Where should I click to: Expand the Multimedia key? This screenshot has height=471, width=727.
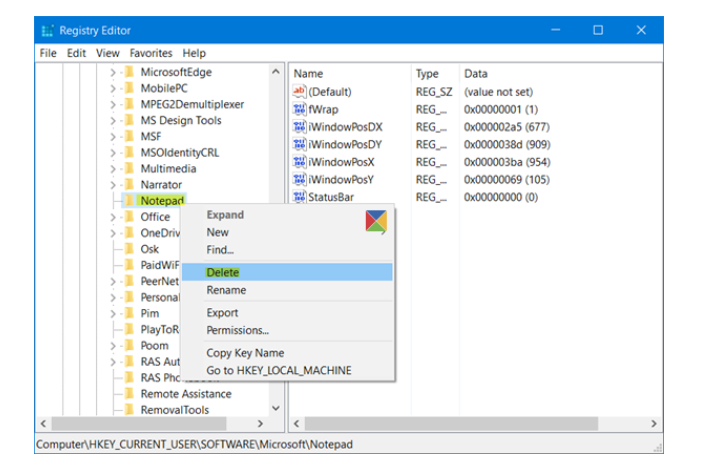[113, 169]
